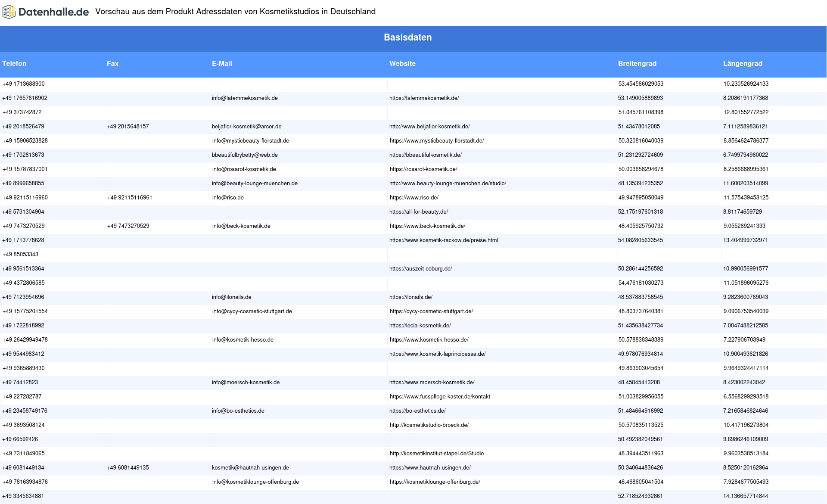The height and width of the screenshot is (504, 827).
Task: Open the kosmetikstudio-broeck.de website link
Action: (x=429, y=425)
